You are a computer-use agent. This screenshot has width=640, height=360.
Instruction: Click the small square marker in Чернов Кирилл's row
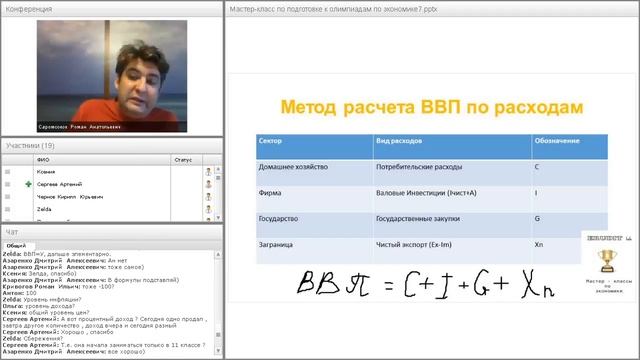point(7,197)
